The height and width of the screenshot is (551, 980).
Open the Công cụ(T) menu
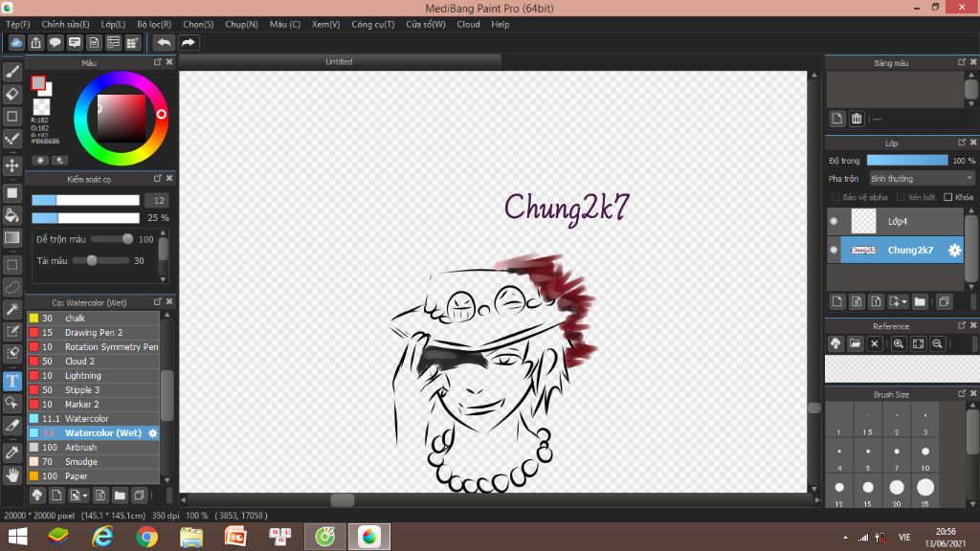click(x=373, y=24)
